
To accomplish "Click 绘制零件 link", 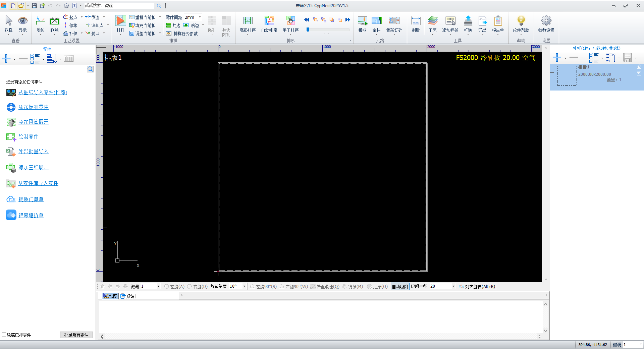I will pyautogui.click(x=29, y=136).
